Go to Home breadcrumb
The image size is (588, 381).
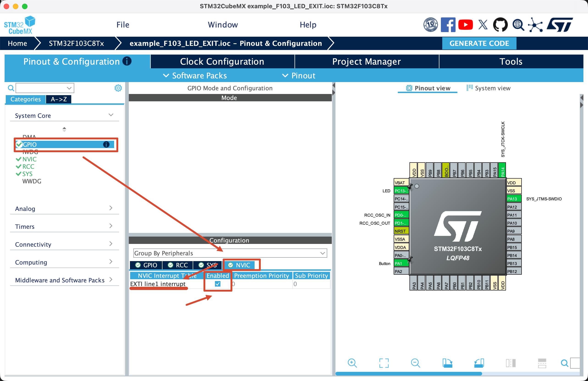point(17,43)
